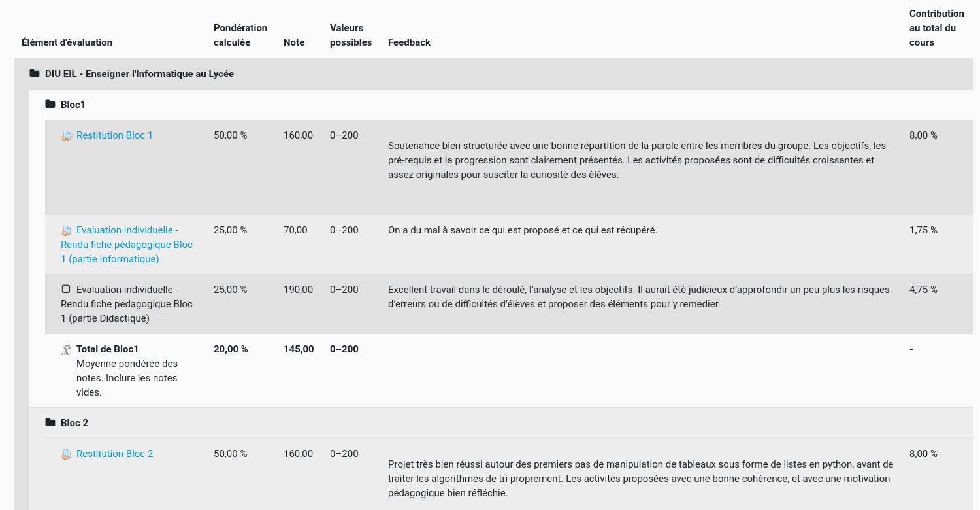980x510 pixels.
Task: Open the Evaluation individuelle partie Informatique link
Action: [126, 244]
